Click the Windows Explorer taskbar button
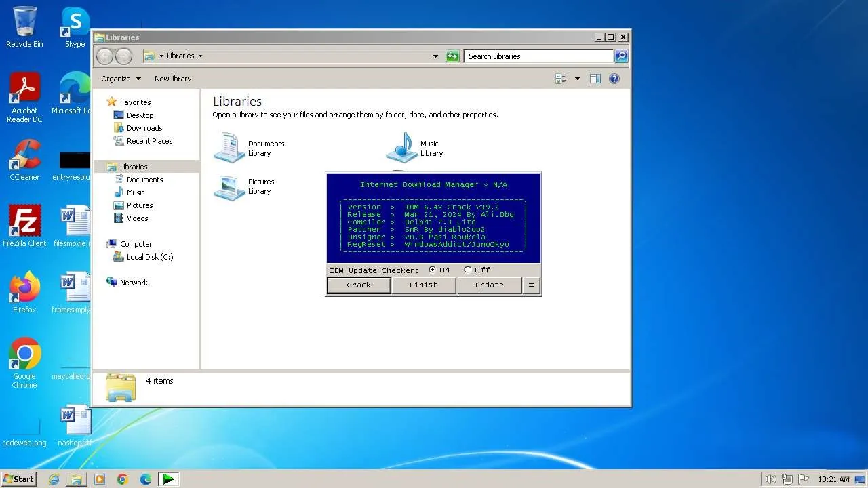 pyautogui.click(x=77, y=479)
